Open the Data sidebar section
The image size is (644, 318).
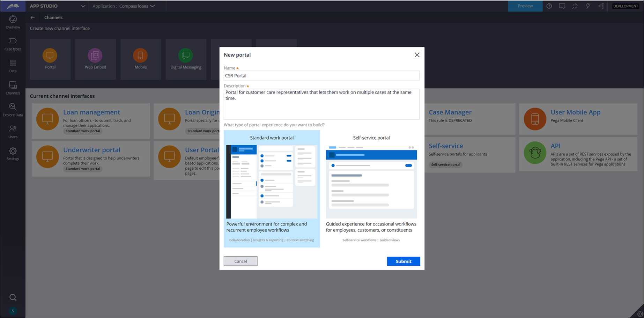(x=13, y=66)
